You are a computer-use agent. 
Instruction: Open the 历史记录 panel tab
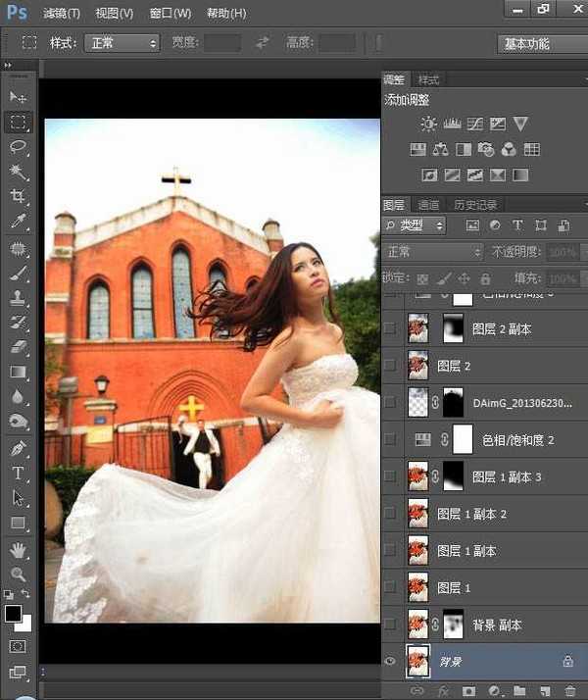474,205
